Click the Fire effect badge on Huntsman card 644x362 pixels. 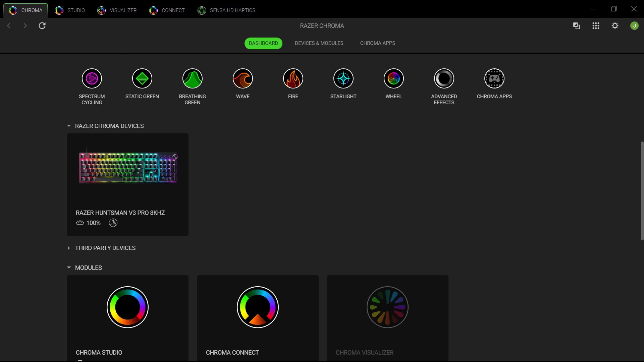click(x=113, y=223)
